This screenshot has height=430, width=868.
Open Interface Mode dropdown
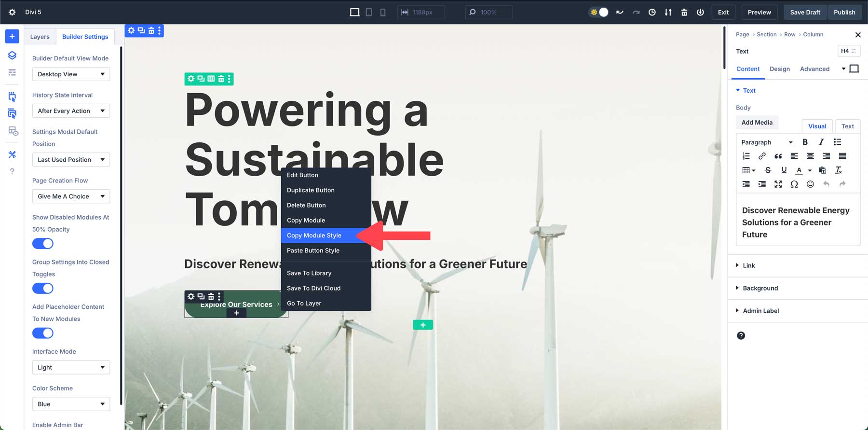pyautogui.click(x=71, y=367)
